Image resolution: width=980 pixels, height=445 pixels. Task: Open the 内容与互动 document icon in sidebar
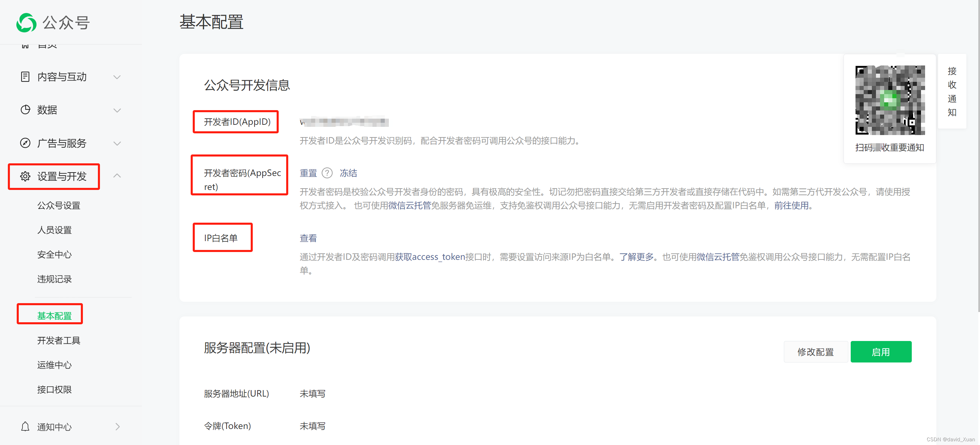click(25, 77)
